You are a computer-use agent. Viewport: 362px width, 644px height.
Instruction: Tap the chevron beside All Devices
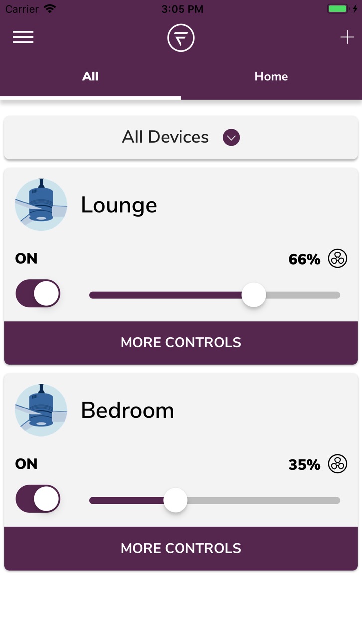(x=231, y=137)
